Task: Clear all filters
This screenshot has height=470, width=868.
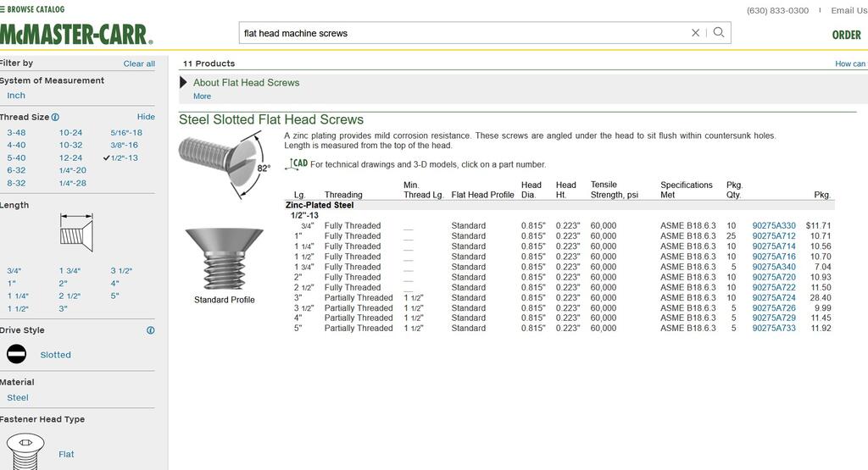Action: tap(139, 64)
